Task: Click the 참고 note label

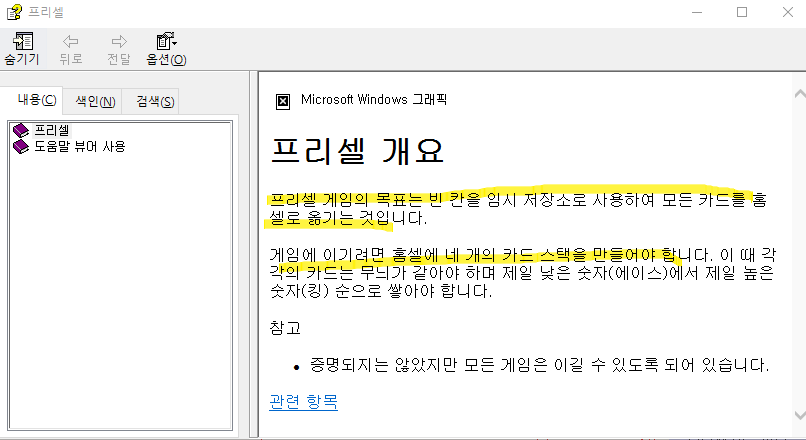Action: click(285, 328)
